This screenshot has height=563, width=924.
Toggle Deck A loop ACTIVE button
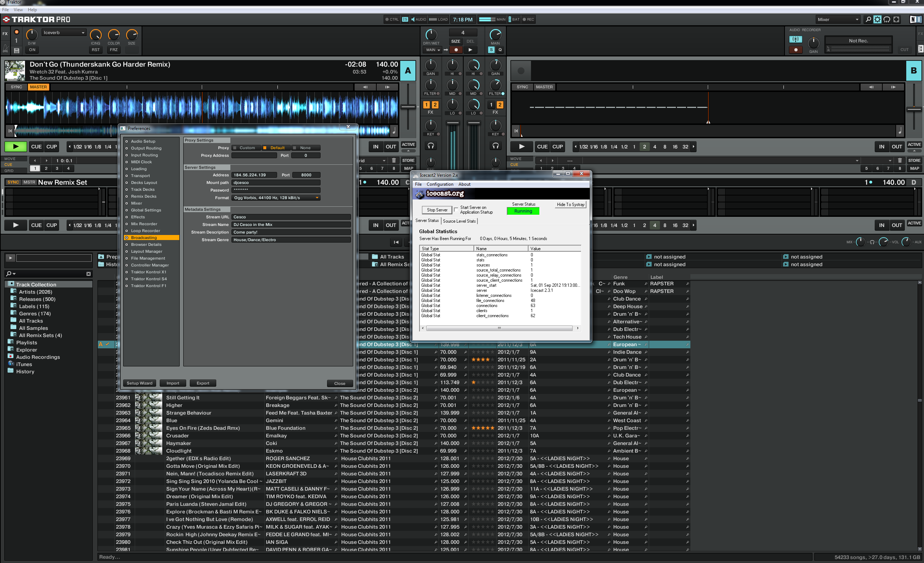(408, 145)
